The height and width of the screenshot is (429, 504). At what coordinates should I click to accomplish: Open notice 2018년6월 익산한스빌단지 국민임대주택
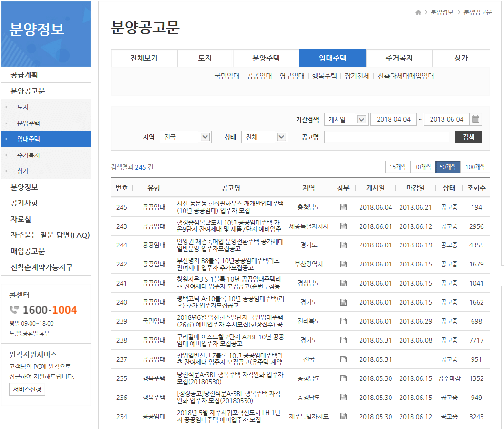click(x=230, y=321)
